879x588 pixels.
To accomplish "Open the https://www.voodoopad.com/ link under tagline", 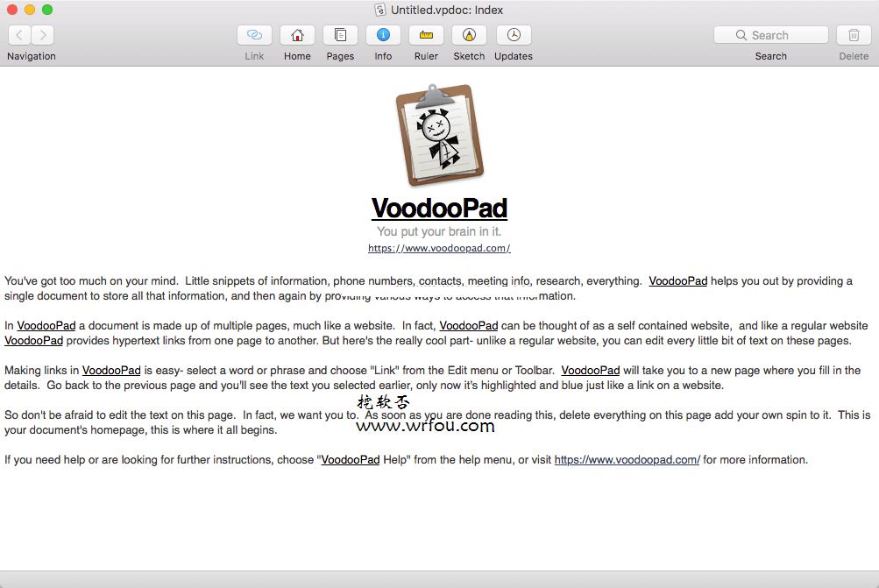I will click(x=440, y=248).
